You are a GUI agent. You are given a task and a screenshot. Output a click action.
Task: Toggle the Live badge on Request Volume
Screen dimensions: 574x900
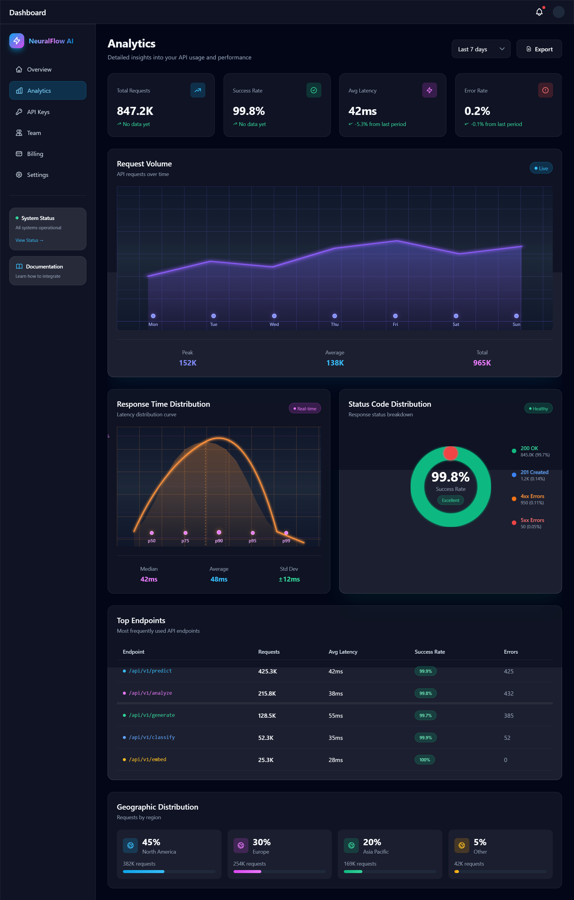pyautogui.click(x=541, y=168)
